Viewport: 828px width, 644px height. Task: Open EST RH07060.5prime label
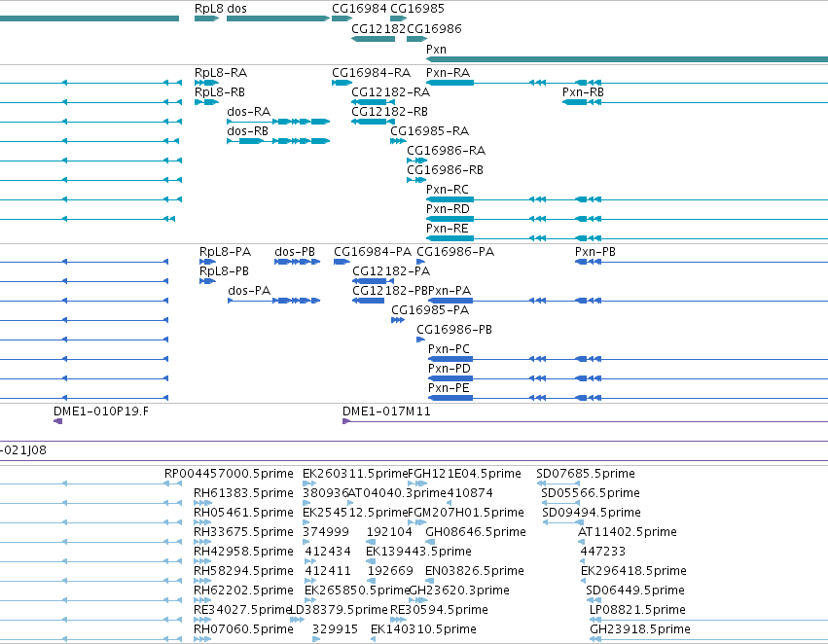coord(243,629)
